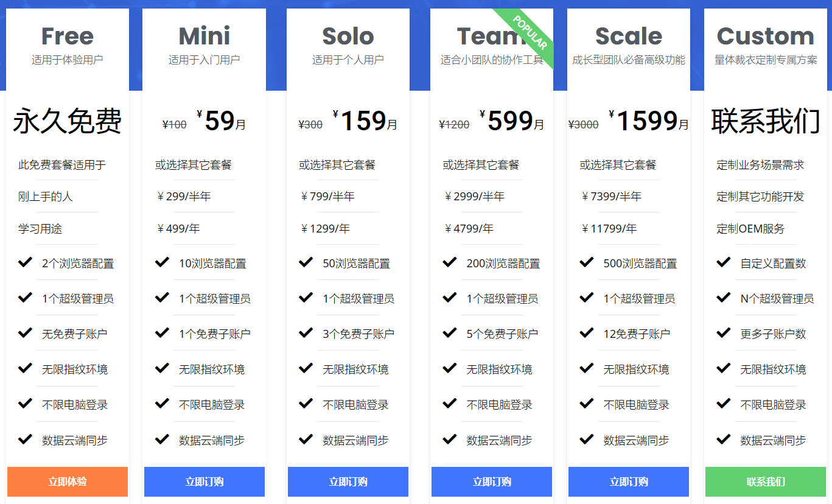This screenshot has height=504, width=832.
Task: Click checkmark beside 2个浏览器配置 in Free plan
Action: click(25, 262)
